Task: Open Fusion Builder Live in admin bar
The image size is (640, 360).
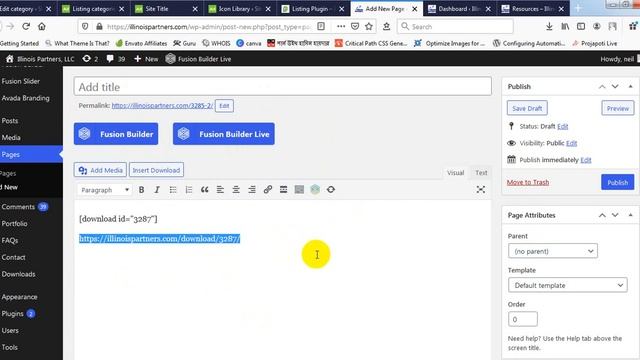Action: [198, 59]
